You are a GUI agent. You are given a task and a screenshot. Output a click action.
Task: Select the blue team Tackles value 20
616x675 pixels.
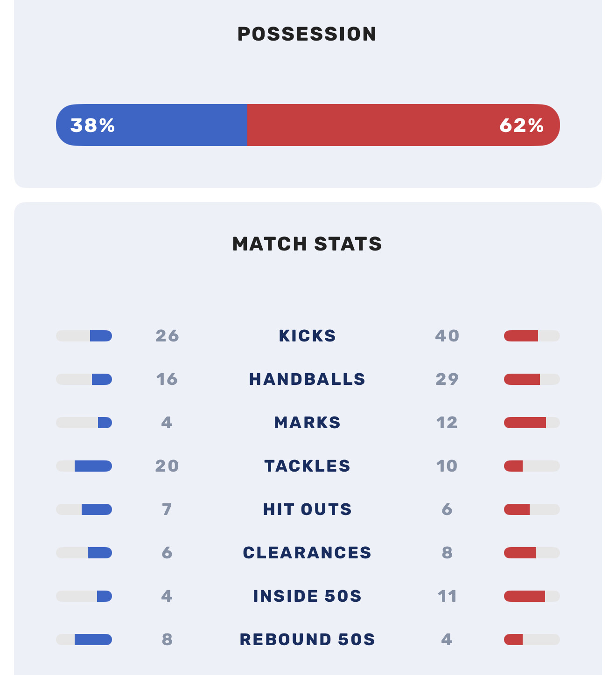pos(167,466)
